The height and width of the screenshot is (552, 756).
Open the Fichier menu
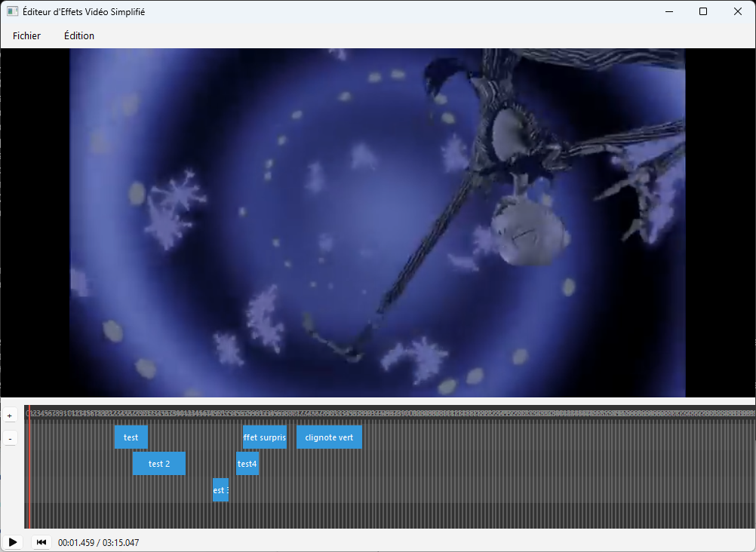pos(26,35)
